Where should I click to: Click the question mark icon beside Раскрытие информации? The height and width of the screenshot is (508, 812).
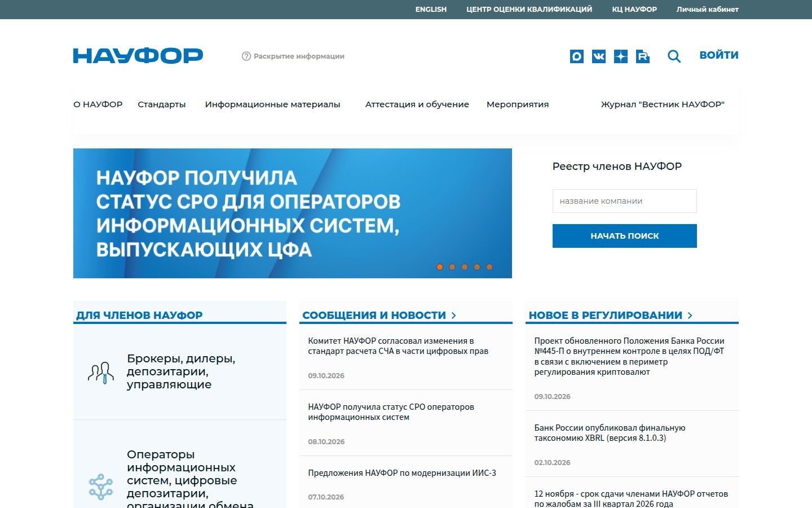(x=246, y=56)
